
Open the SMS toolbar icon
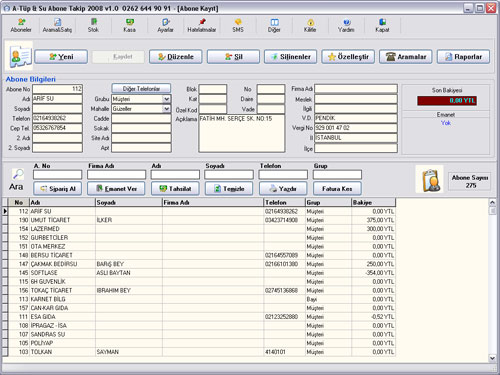coord(238,25)
